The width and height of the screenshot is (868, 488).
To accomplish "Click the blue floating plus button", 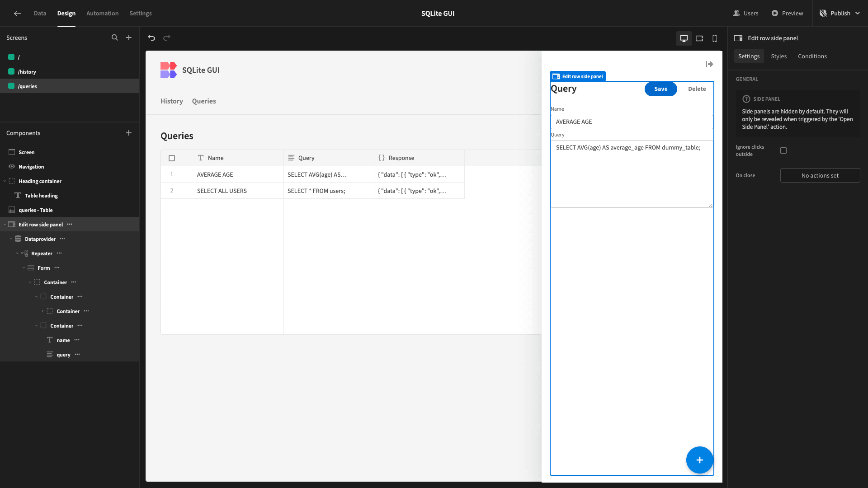I will pos(699,460).
